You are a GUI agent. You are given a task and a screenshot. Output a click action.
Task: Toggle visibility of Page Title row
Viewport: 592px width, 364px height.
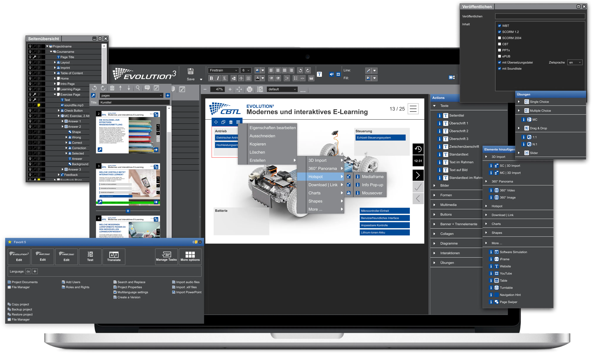pyautogui.click(x=30, y=57)
